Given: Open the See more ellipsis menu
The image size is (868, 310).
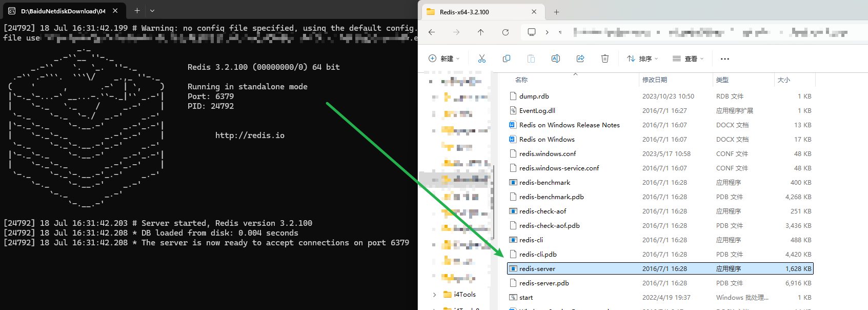Looking at the screenshot, I should click(x=724, y=59).
